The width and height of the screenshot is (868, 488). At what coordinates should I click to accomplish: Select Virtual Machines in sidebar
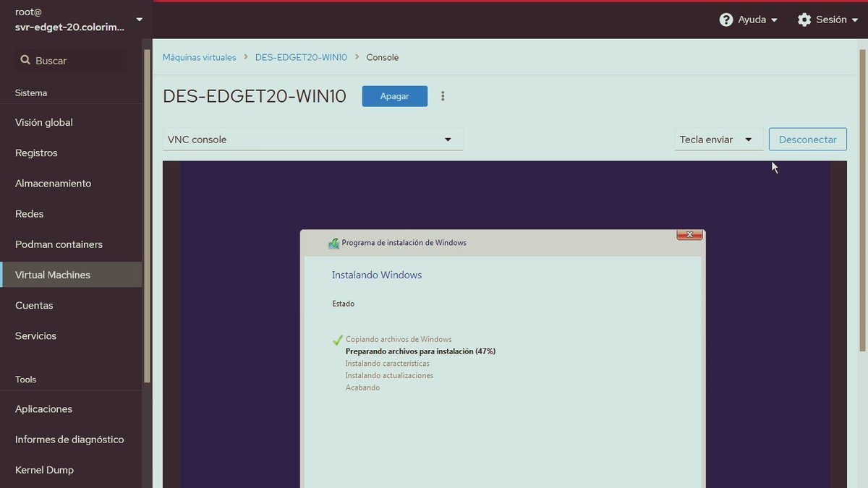click(71, 275)
